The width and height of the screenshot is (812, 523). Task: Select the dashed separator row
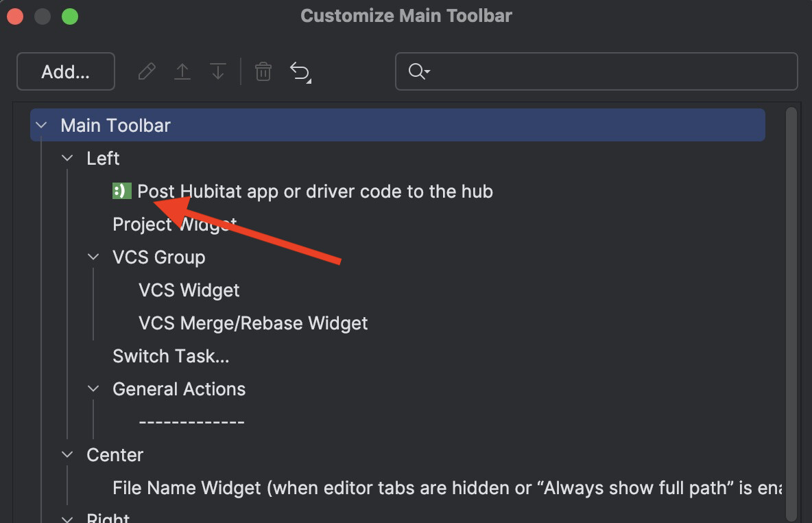(191, 422)
